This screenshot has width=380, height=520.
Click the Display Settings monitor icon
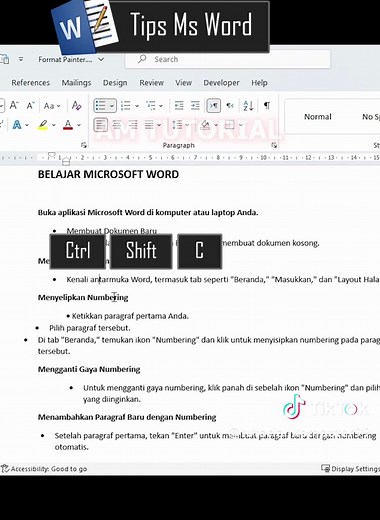[x=325, y=468]
